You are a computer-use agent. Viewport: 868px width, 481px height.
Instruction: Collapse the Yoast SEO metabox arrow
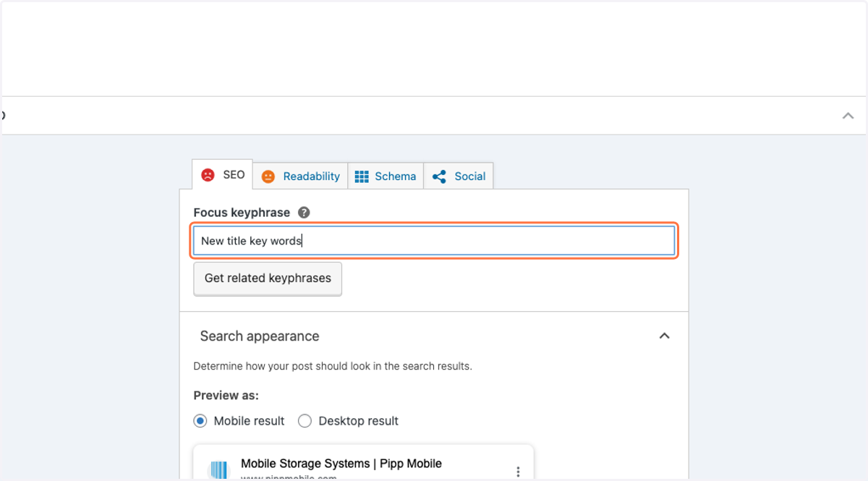coord(848,116)
